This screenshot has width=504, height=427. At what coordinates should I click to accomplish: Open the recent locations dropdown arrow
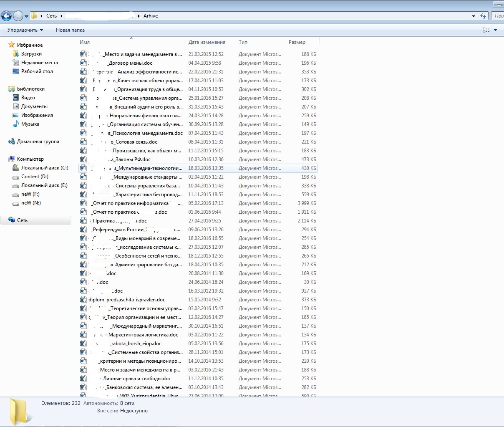[27, 16]
